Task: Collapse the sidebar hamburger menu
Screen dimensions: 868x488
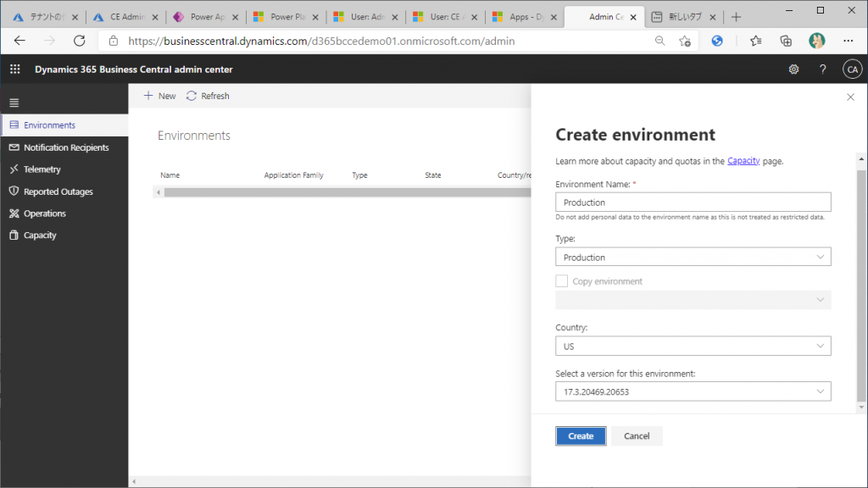Action: pyautogui.click(x=14, y=103)
